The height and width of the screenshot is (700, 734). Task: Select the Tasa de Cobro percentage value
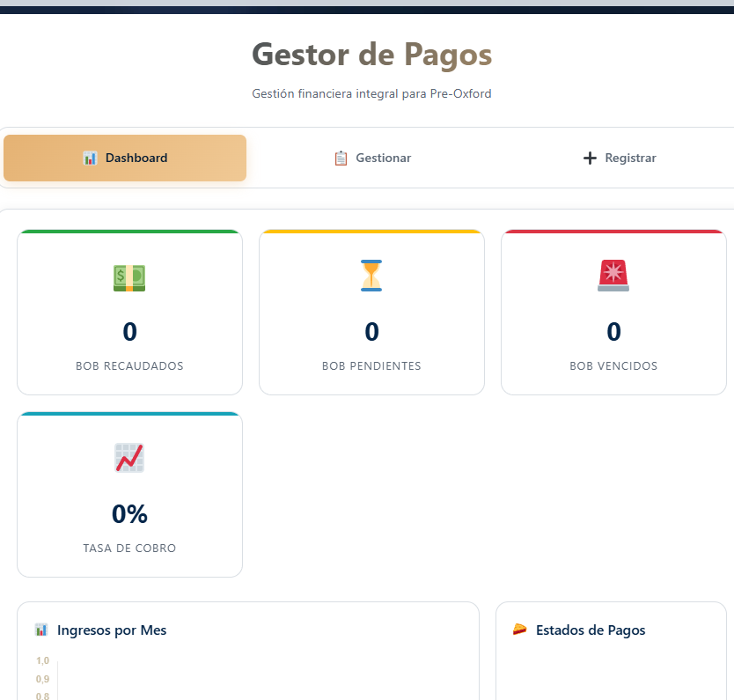point(129,514)
